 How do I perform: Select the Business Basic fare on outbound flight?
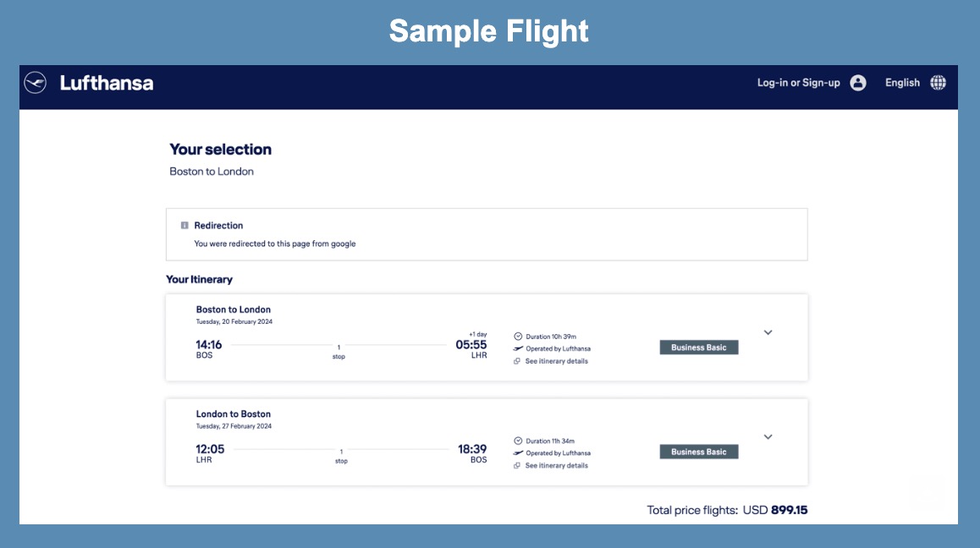click(x=699, y=347)
